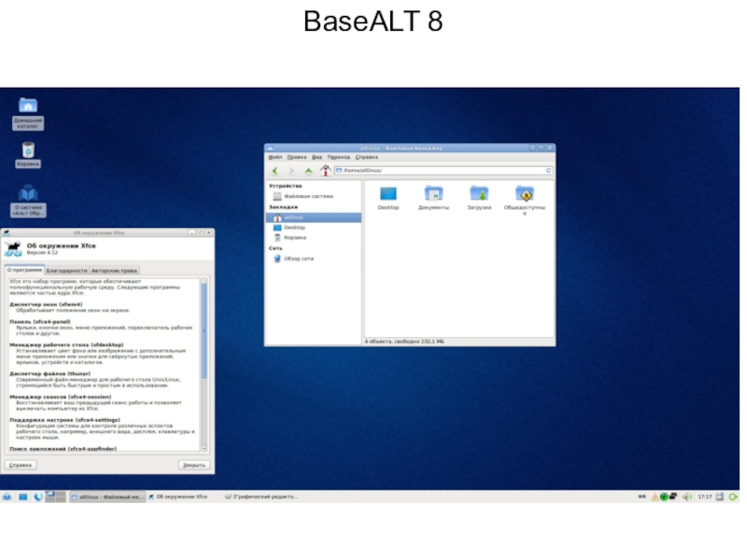This screenshot has width=747, height=560.
Task: Open the applications menu on the panel
Action: [7, 497]
